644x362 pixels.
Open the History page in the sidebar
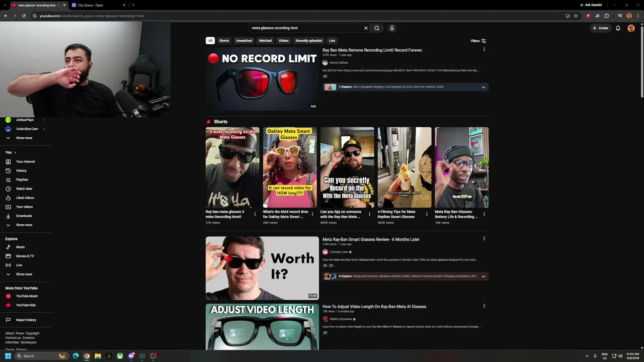[21, 170]
